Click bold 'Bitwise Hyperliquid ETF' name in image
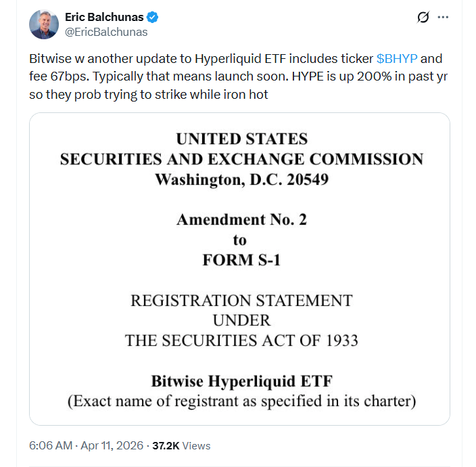 [x=241, y=380]
